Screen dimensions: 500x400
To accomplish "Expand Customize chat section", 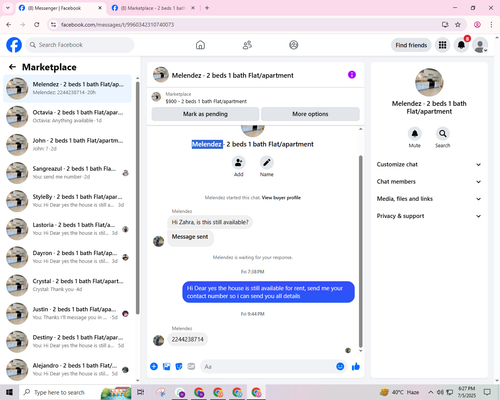I will [x=429, y=164].
